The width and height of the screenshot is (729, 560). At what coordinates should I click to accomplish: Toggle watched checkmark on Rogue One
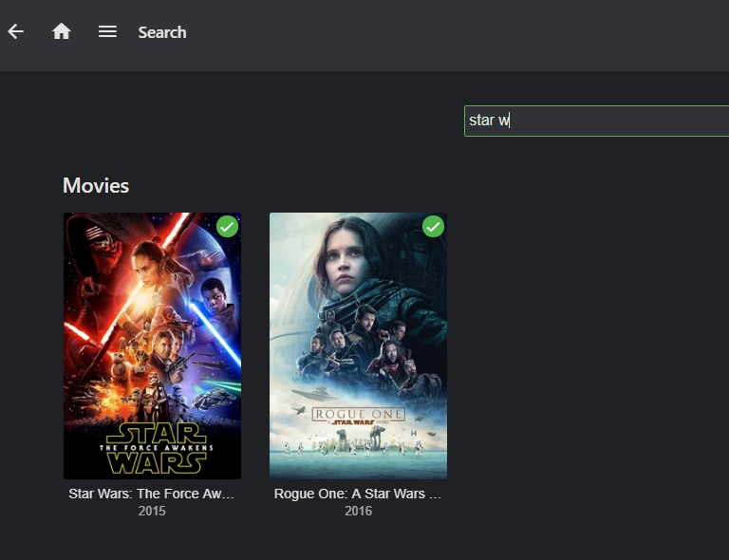tap(433, 227)
